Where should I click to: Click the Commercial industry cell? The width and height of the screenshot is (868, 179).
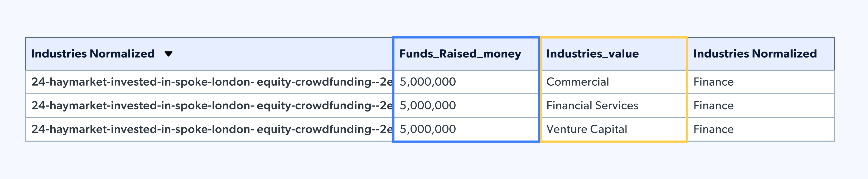coord(577,82)
